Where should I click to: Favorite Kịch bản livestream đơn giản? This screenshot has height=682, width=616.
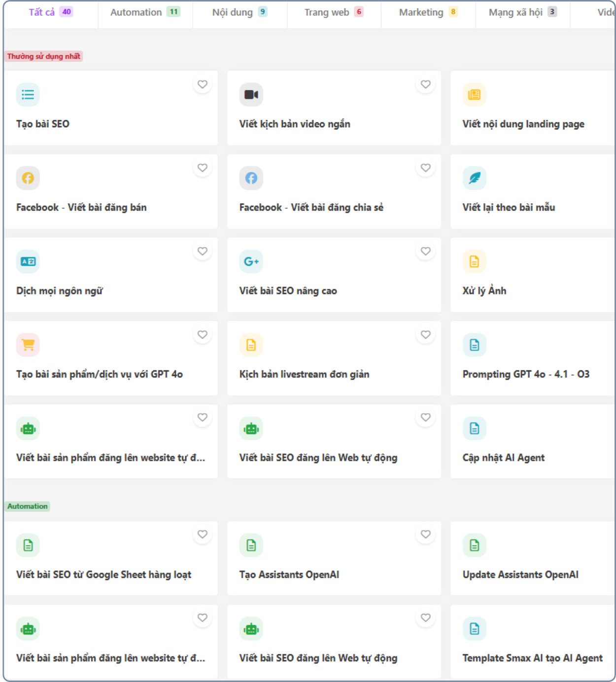click(x=426, y=334)
